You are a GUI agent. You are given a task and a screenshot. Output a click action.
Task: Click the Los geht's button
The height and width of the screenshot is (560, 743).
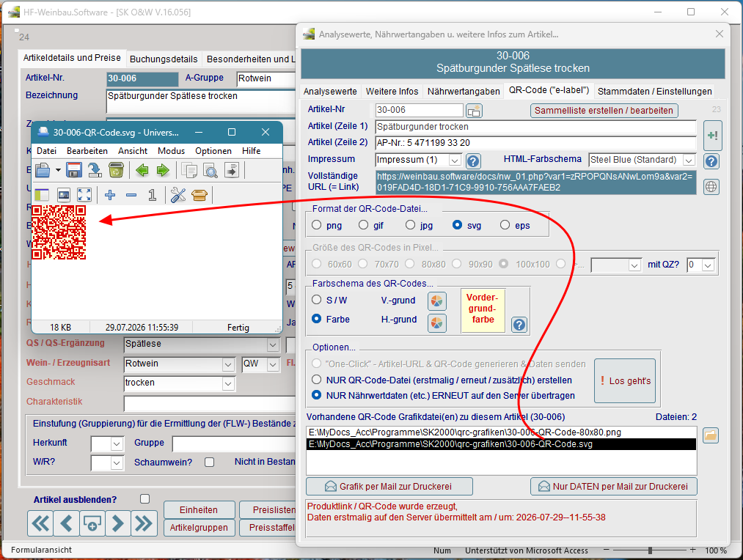point(625,380)
